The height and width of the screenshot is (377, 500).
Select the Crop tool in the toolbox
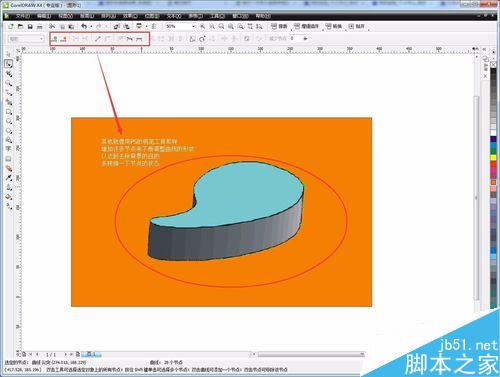click(x=9, y=74)
